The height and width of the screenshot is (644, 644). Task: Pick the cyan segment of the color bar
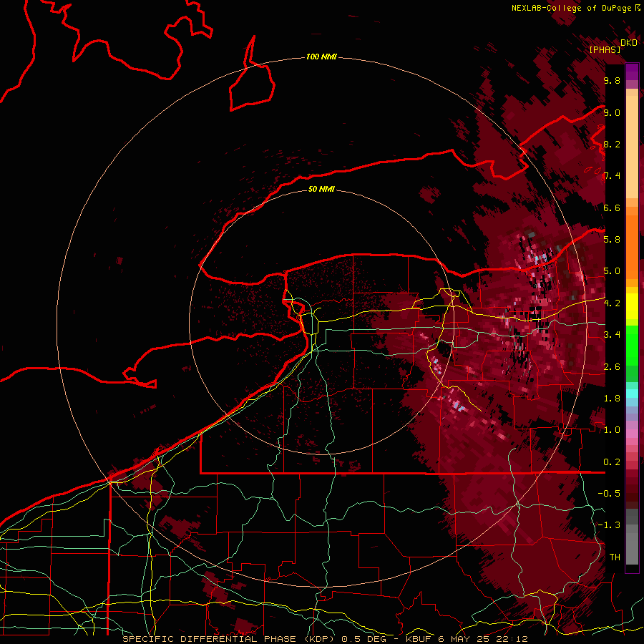point(632,393)
